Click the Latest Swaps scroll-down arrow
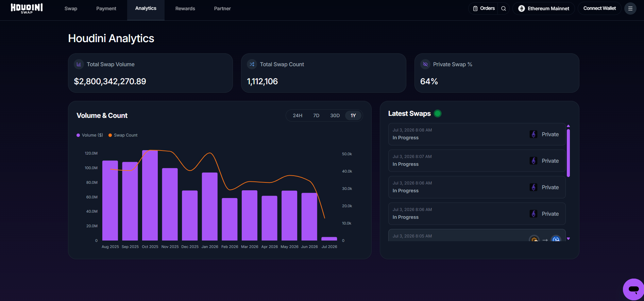The height and width of the screenshot is (301, 644). 568,239
